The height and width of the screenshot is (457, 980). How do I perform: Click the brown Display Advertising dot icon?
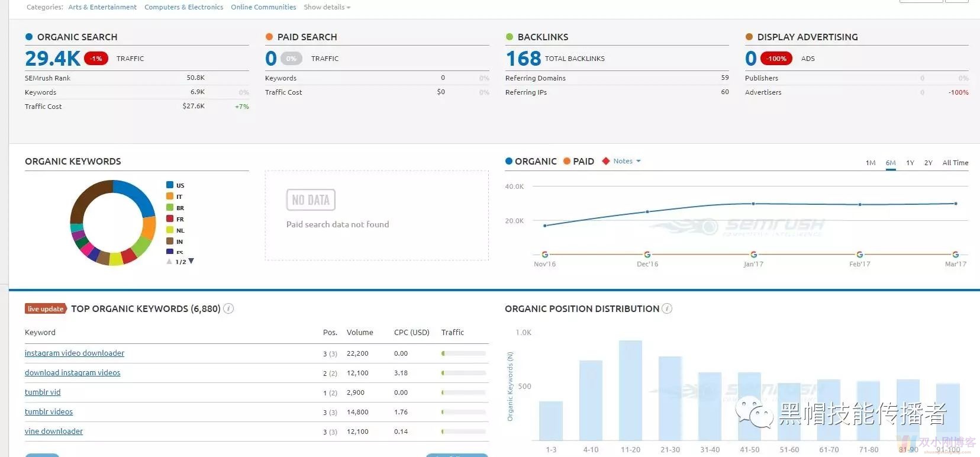point(749,37)
